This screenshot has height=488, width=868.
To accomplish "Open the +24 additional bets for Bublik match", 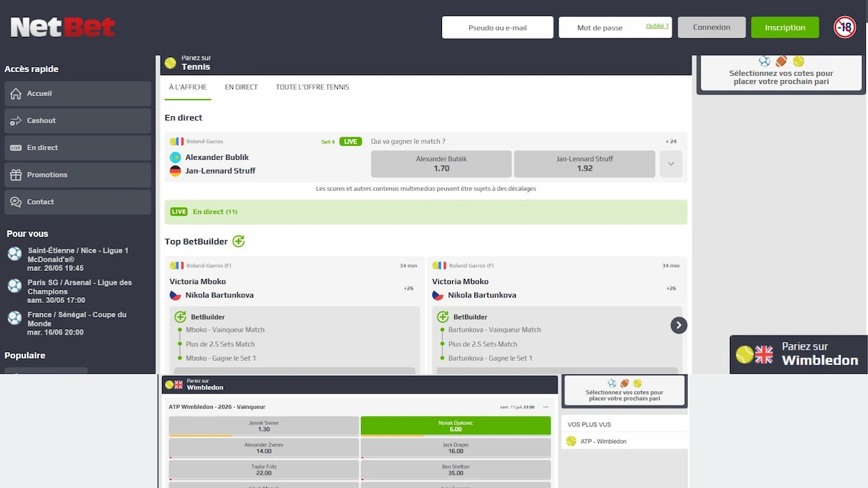I will (671, 142).
